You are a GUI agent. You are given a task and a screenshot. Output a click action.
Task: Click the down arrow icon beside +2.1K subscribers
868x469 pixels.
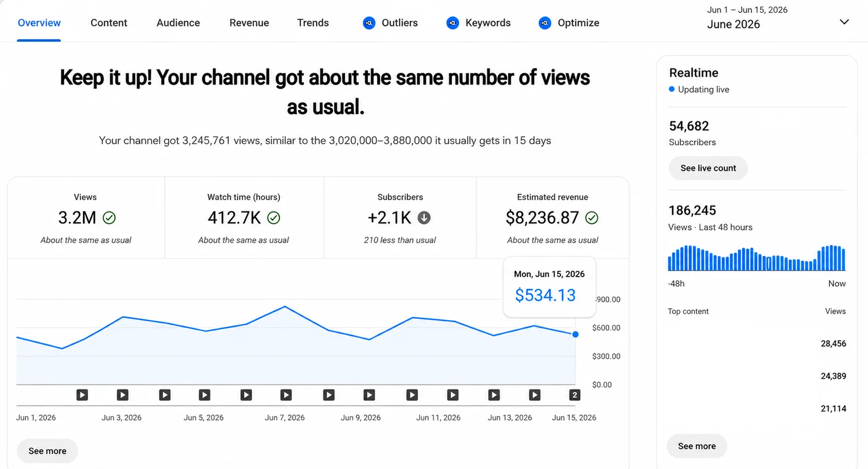click(424, 218)
